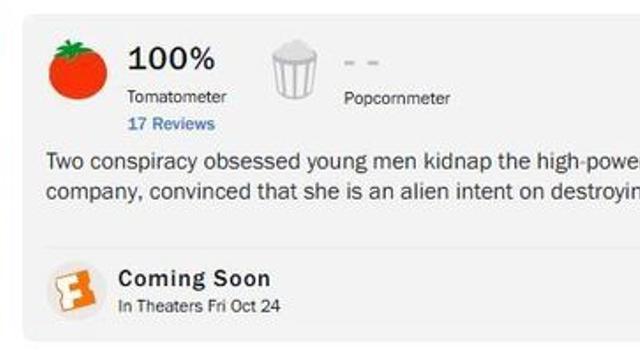
Task: Click the word kidnap in synopsis
Action: [x=458, y=161]
